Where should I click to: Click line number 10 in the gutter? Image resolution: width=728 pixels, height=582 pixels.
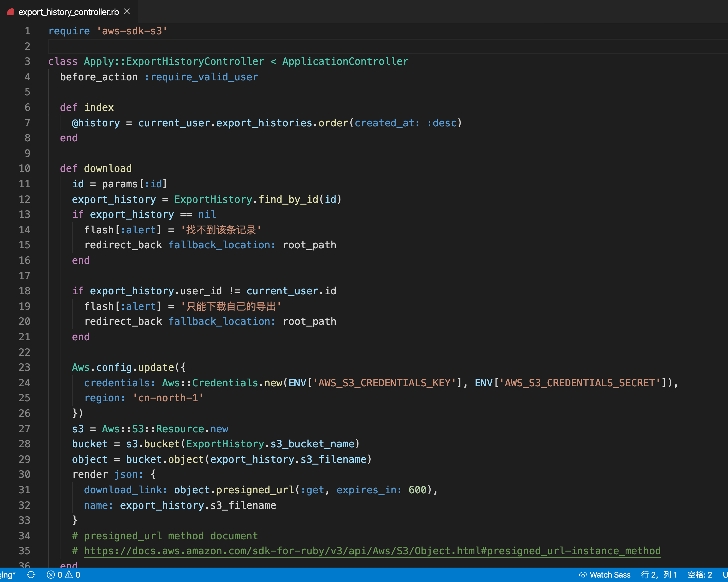click(x=24, y=168)
